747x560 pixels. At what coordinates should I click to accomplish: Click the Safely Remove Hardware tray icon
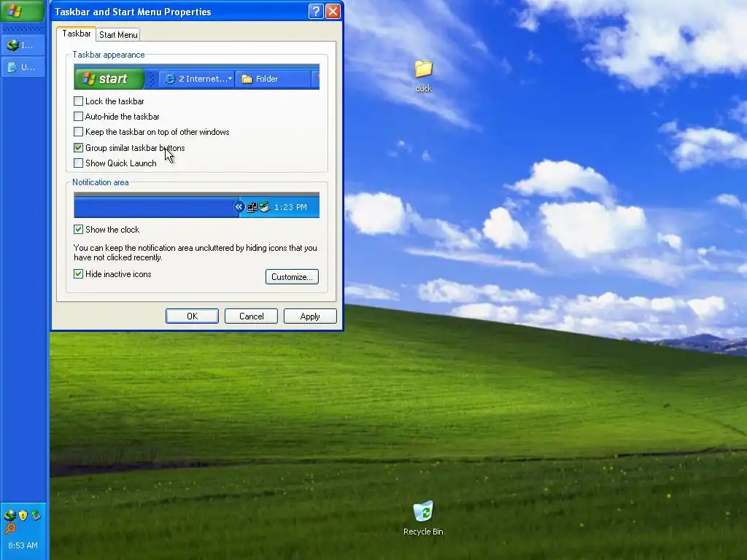click(x=36, y=515)
